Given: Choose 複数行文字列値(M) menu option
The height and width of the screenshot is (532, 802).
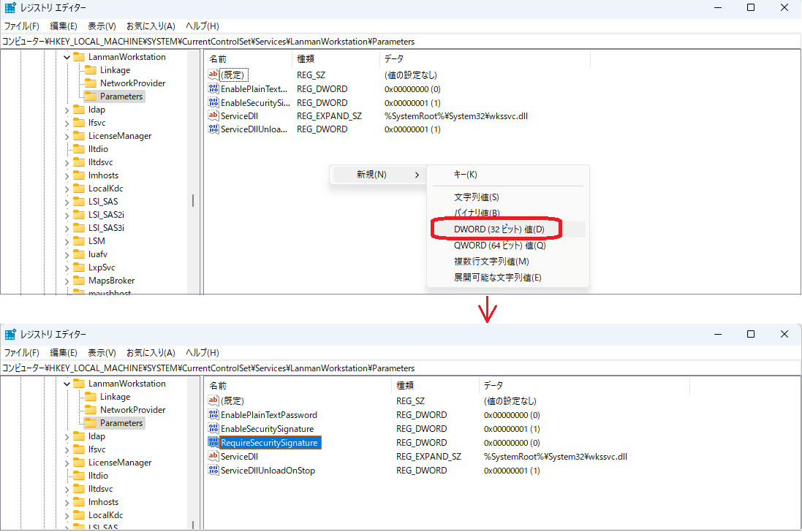Looking at the screenshot, I should click(491, 262).
